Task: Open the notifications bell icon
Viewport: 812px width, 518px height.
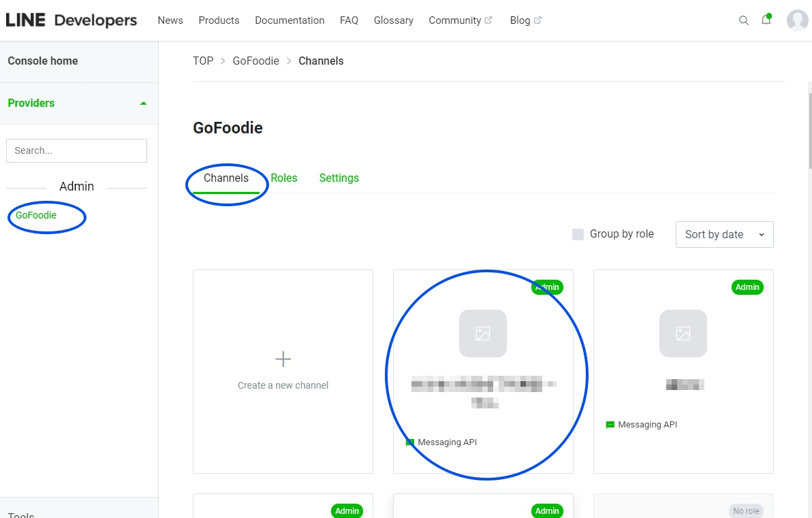Action: [x=766, y=20]
